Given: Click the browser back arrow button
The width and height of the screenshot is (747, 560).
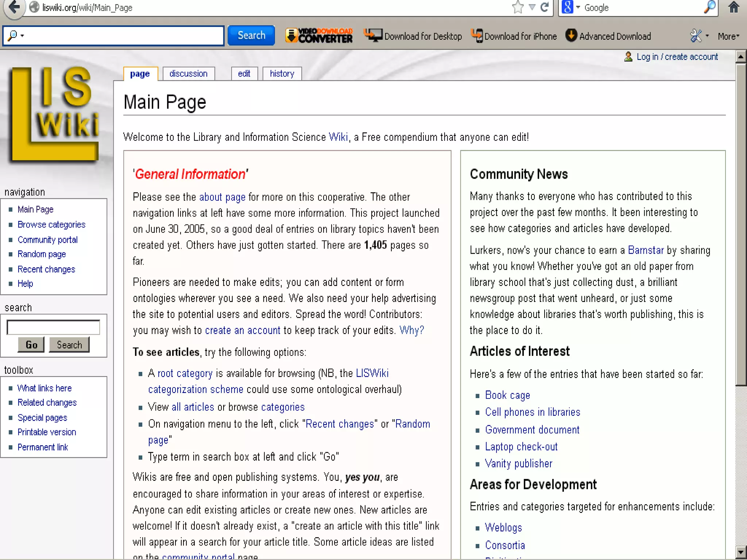Looking at the screenshot, I should click(14, 7).
